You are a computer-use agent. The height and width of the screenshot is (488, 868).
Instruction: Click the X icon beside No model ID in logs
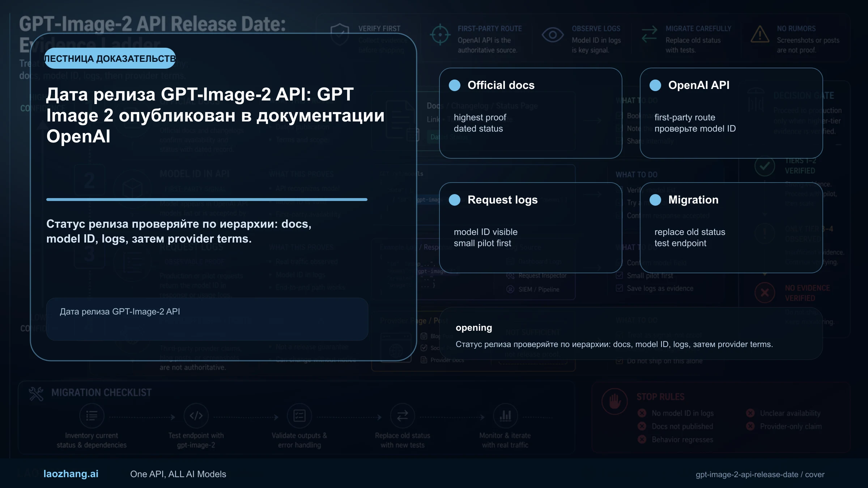[x=642, y=413]
